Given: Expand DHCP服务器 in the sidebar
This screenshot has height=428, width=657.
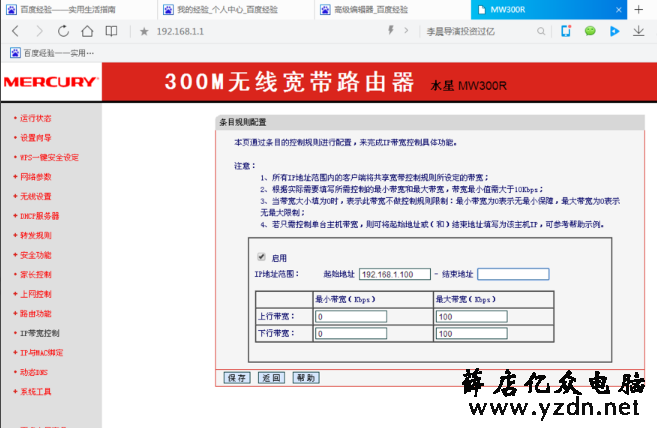Looking at the screenshot, I should click(39, 216).
